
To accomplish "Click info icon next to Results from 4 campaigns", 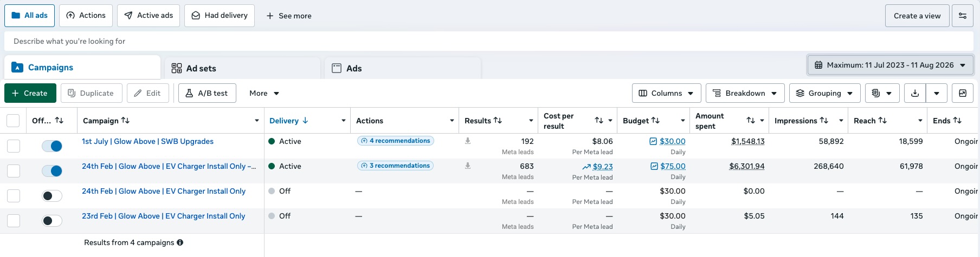I will [180, 242].
